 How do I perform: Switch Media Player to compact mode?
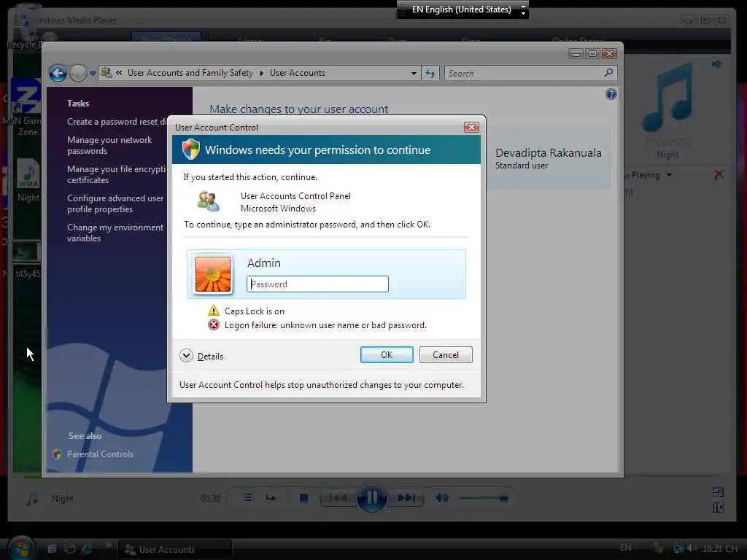(x=718, y=507)
